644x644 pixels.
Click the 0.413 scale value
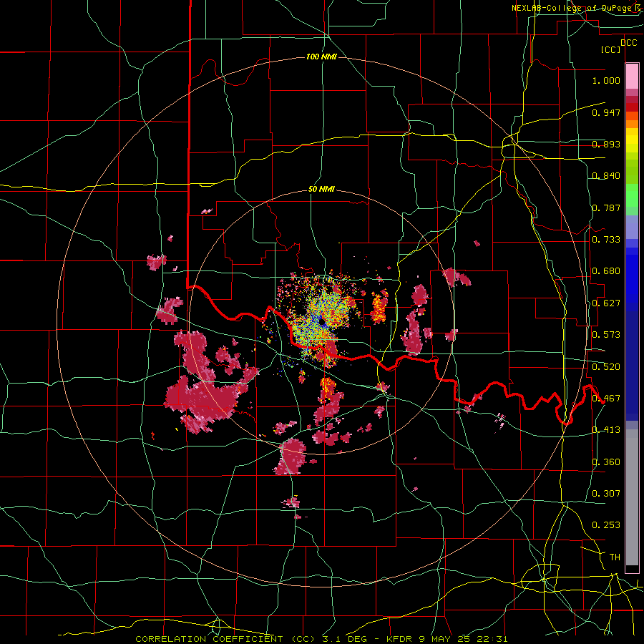pyautogui.click(x=606, y=430)
